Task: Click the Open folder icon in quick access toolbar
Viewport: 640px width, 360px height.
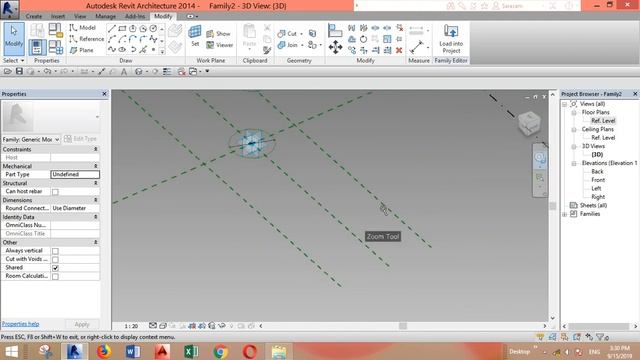Action: click(7, 71)
